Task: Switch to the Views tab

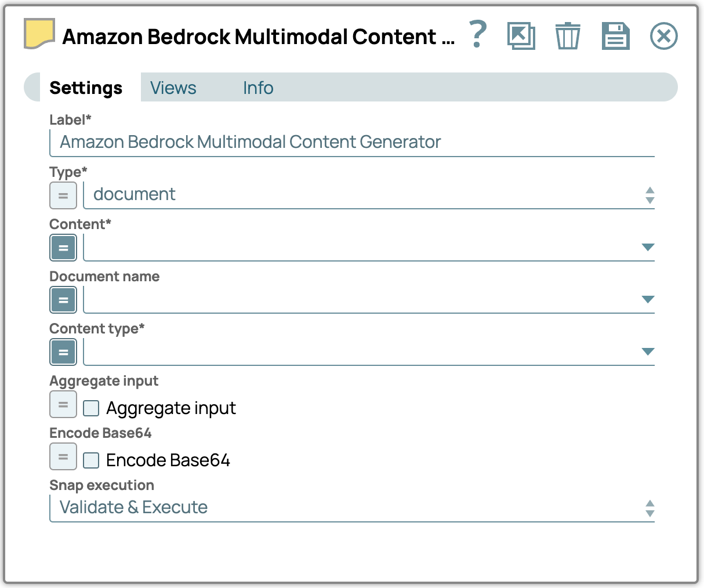Action: tap(173, 88)
